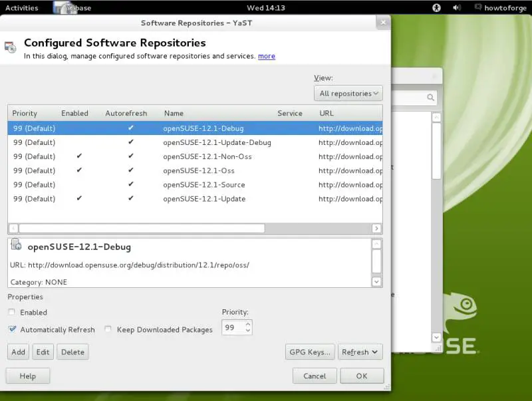
Task: Open the volume control icon
Action: pos(457,8)
